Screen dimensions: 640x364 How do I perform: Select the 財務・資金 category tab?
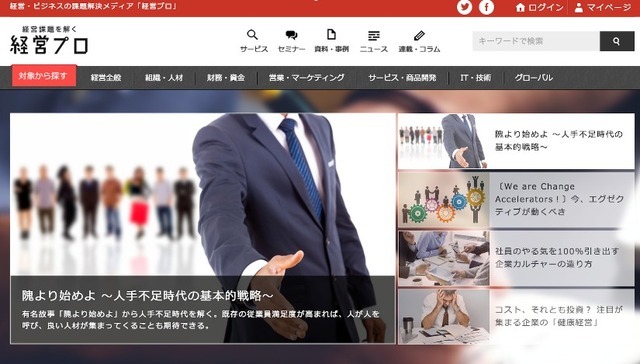[x=226, y=78]
